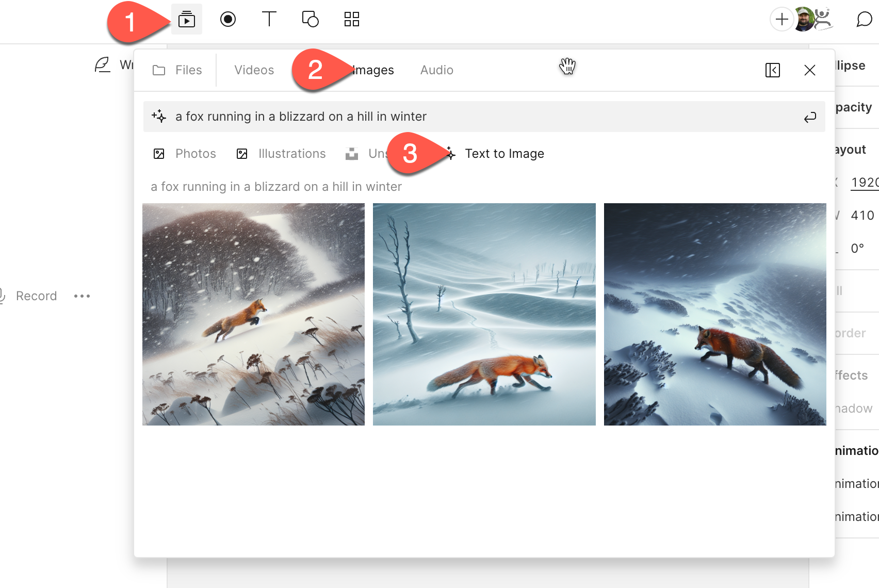Screen dimensions: 879x588
Task: Click the plus invite button
Action: (782, 20)
